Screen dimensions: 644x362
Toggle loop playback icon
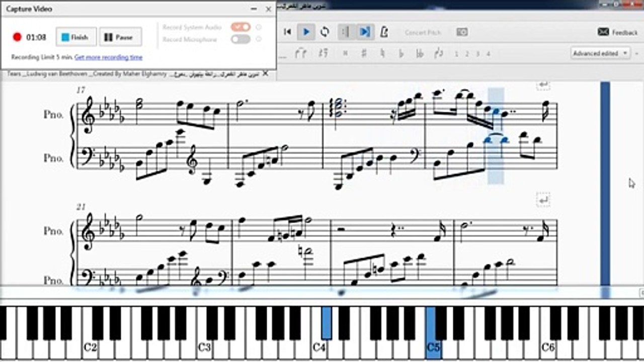click(x=325, y=32)
